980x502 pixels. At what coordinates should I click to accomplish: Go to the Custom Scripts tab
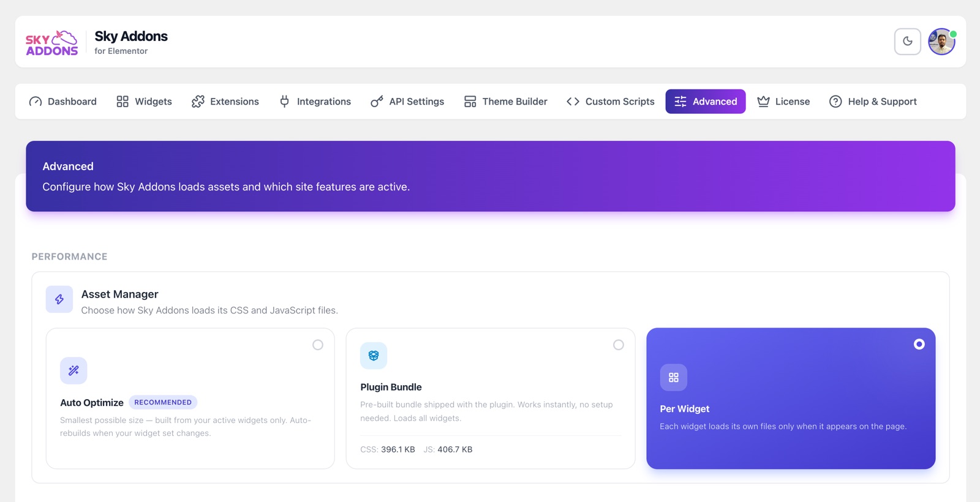[x=611, y=102]
